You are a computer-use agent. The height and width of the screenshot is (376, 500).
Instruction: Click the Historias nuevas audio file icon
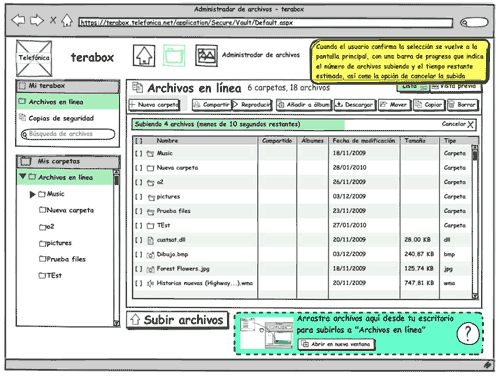tap(151, 283)
